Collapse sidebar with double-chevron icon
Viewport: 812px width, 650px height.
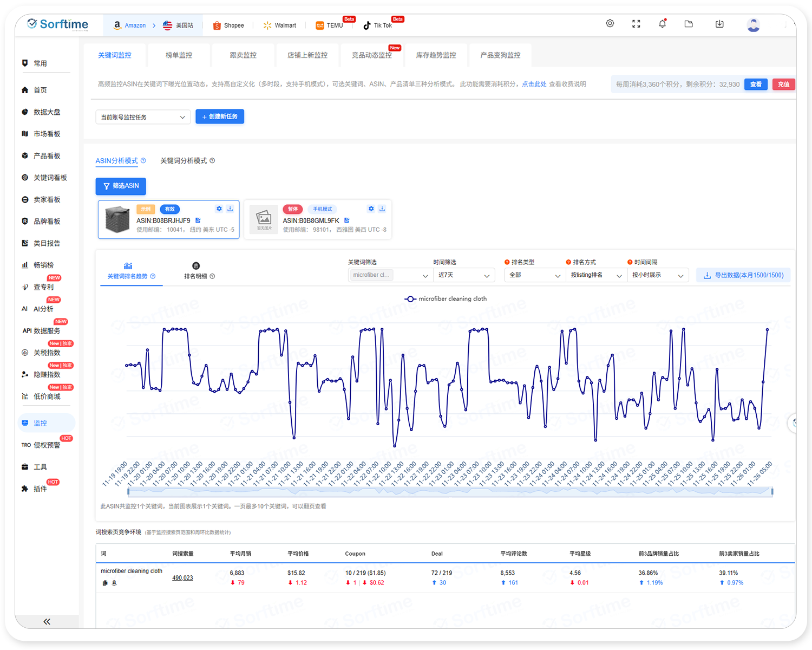(x=47, y=621)
